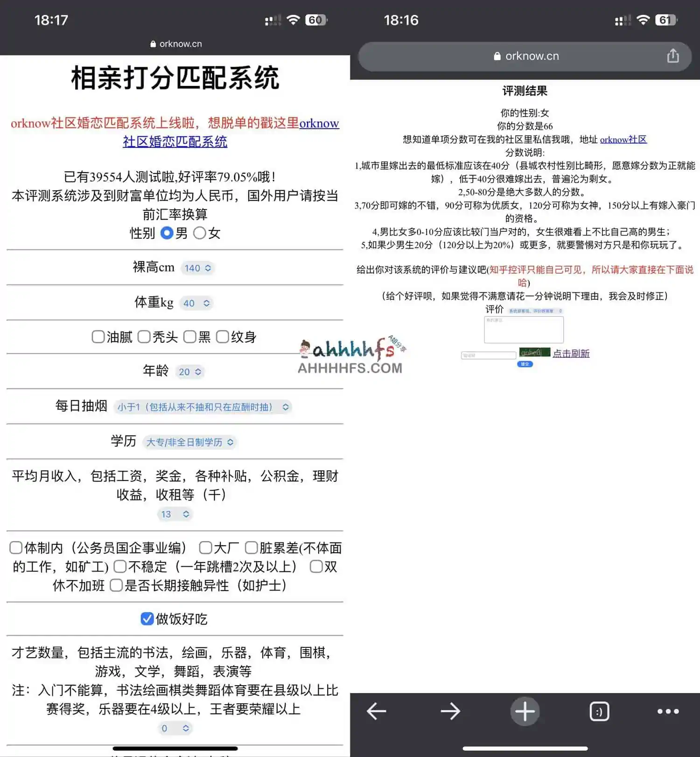Uncheck the 做饭好吃 checkbox
Viewport: 700px width, 757px height.
pos(147,618)
